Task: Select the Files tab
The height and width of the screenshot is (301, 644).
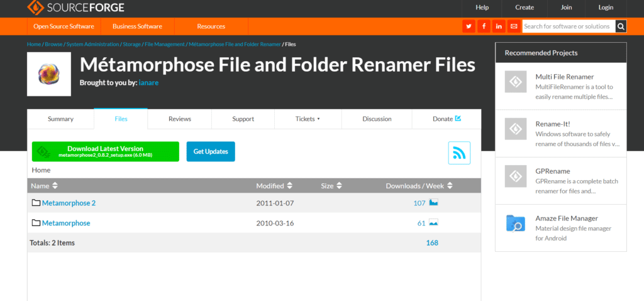Action: coord(121,119)
